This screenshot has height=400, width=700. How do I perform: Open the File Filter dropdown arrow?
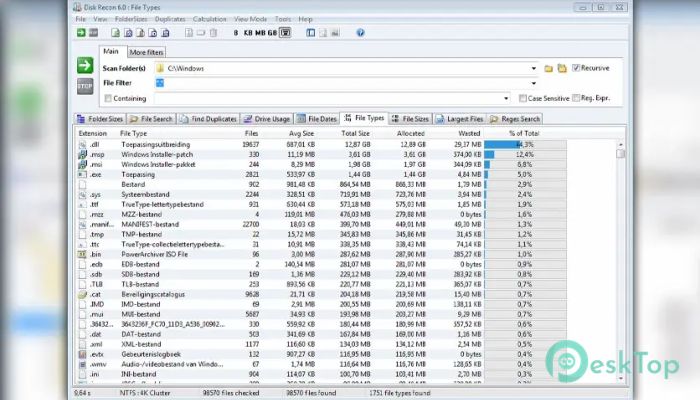(x=533, y=83)
